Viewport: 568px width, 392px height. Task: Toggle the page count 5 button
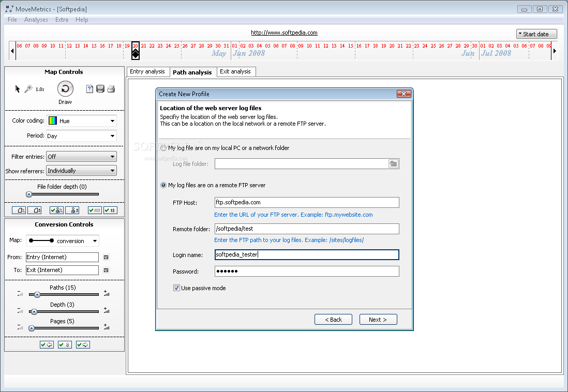tap(35, 210)
